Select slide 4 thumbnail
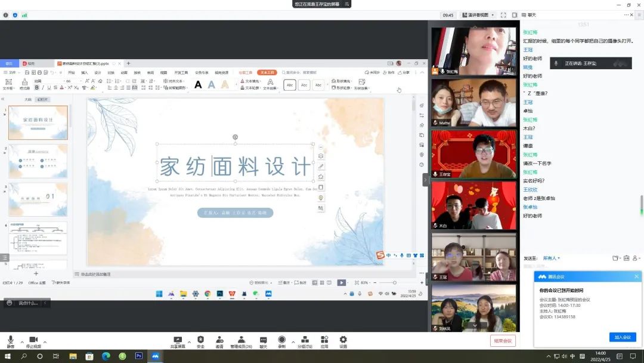Viewport: 644px width, 363px height. pyautogui.click(x=38, y=238)
